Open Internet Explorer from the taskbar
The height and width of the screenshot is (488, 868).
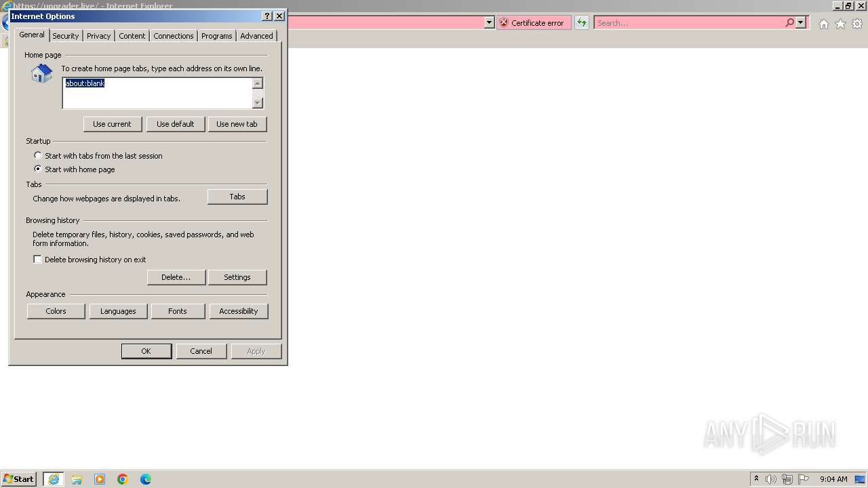(54, 479)
